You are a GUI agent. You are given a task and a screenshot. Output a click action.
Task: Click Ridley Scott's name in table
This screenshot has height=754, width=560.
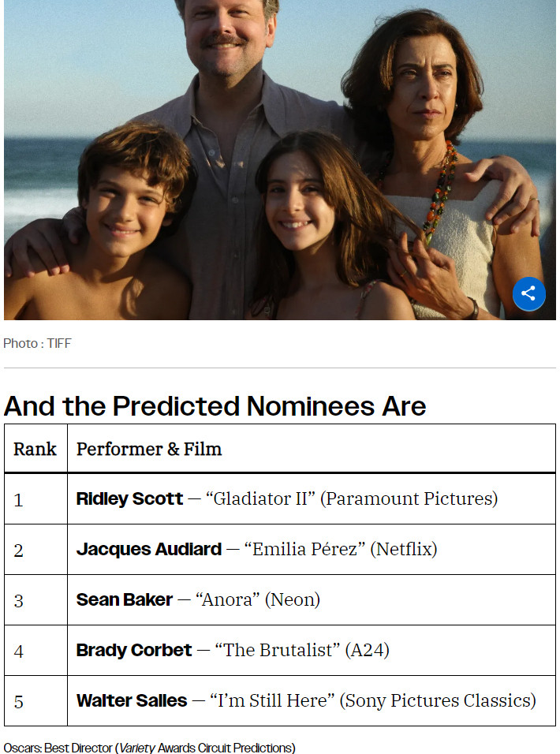[x=130, y=498]
